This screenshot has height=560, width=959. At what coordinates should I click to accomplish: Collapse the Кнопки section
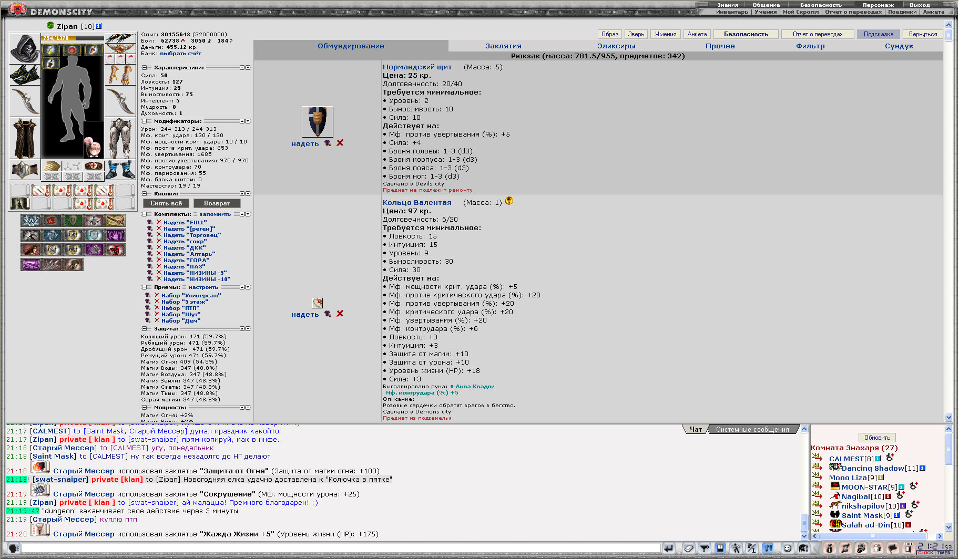(x=145, y=193)
